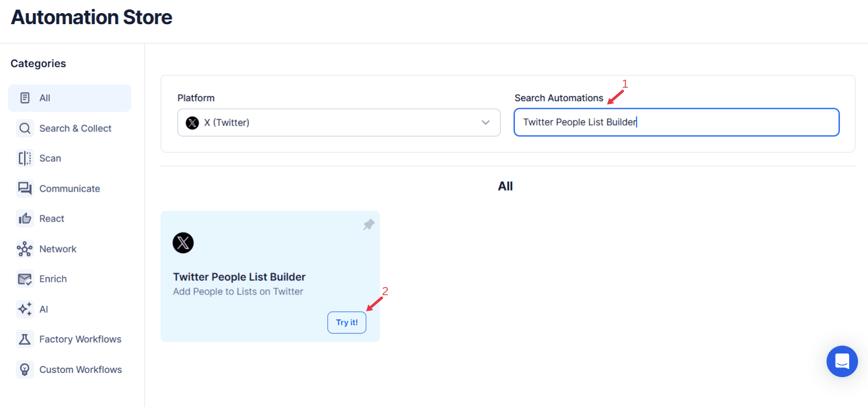Click the X logo on the automation card
Screen dimensions: 868x407
coord(183,243)
